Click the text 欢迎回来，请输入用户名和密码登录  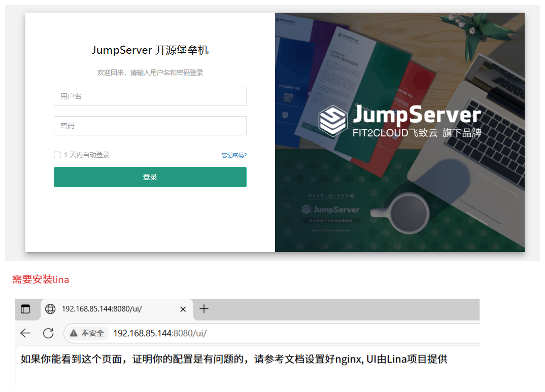click(x=150, y=73)
